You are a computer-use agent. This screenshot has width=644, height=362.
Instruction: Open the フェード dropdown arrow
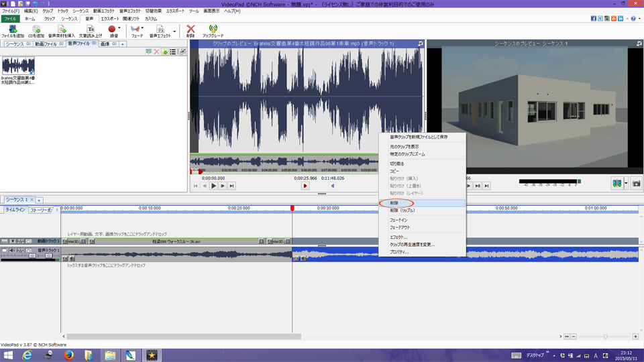(142, 28)
